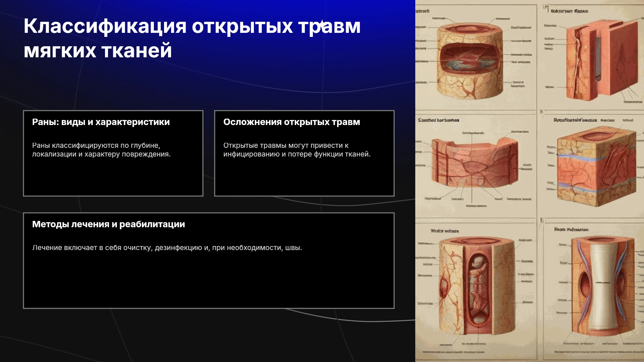
Task: Click the middle-left curved muscle section illustration
Action: click(x=475, y=163)
